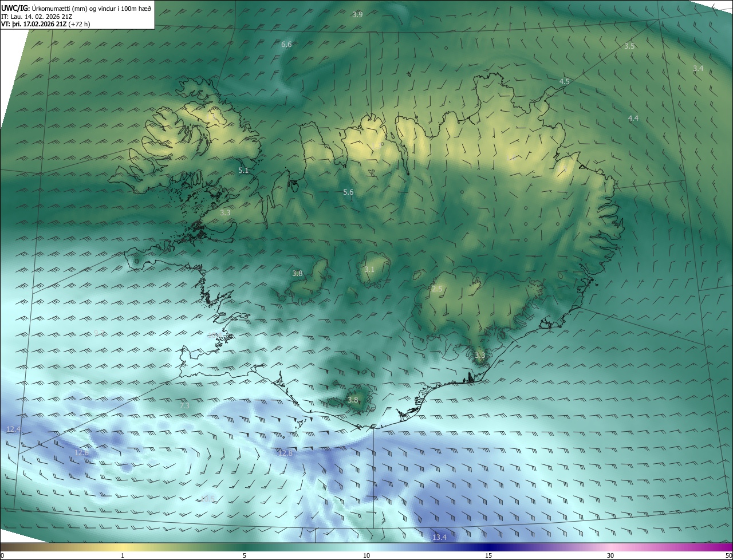Click the 12.8 value label on the map

285,453
